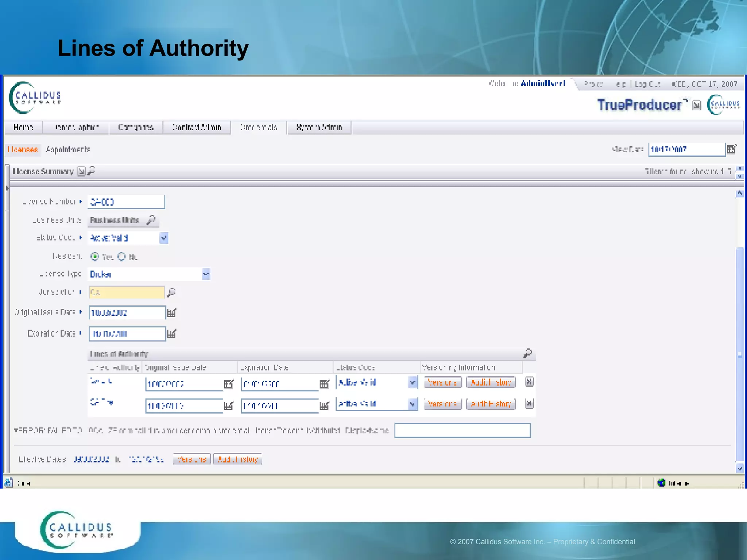
Task: Open calendar picker beside View Date field
Action: coord(731,149)
